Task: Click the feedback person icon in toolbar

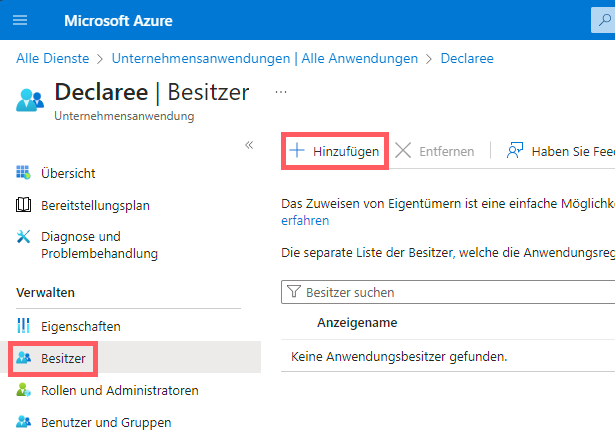Action: [x=516, y=151]
